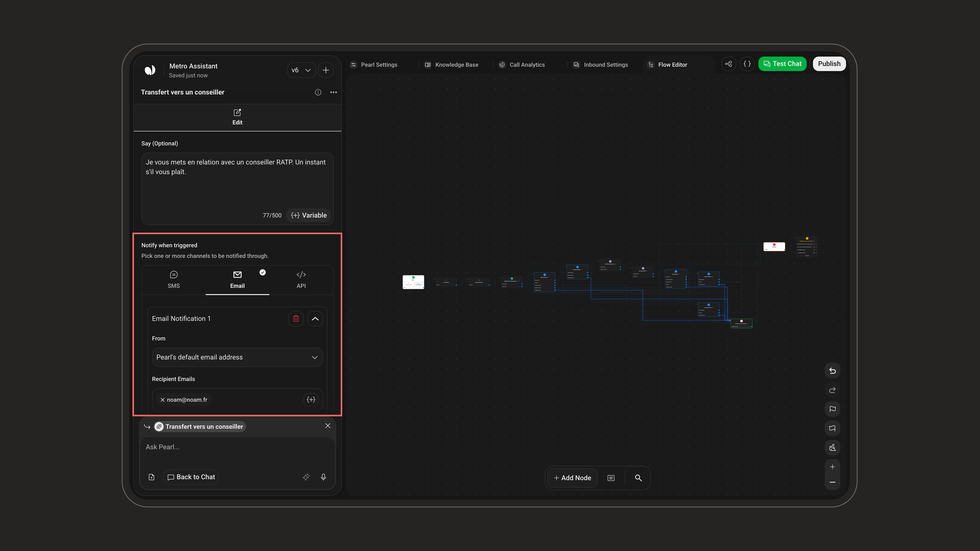
Task: Collapse the Email Notification 1 section
Action: coord(315,319)
